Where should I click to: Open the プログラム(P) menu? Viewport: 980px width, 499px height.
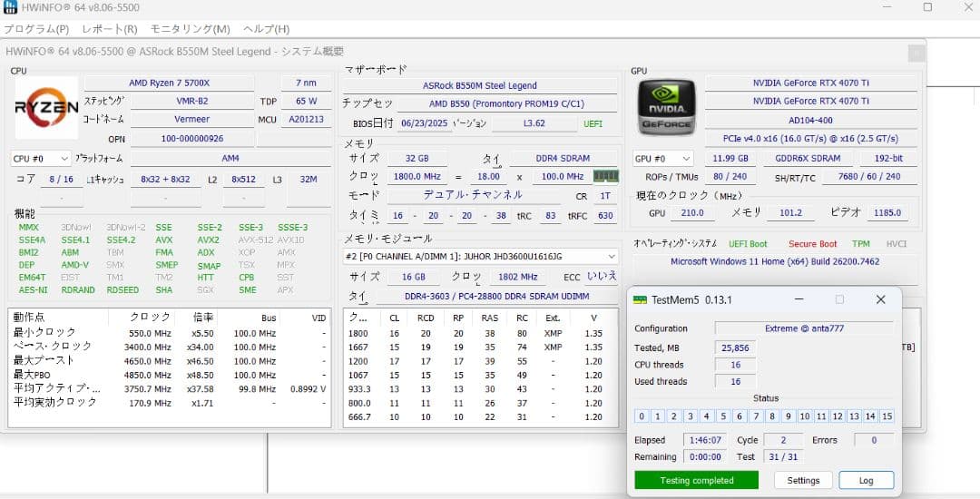click(36, 29)
